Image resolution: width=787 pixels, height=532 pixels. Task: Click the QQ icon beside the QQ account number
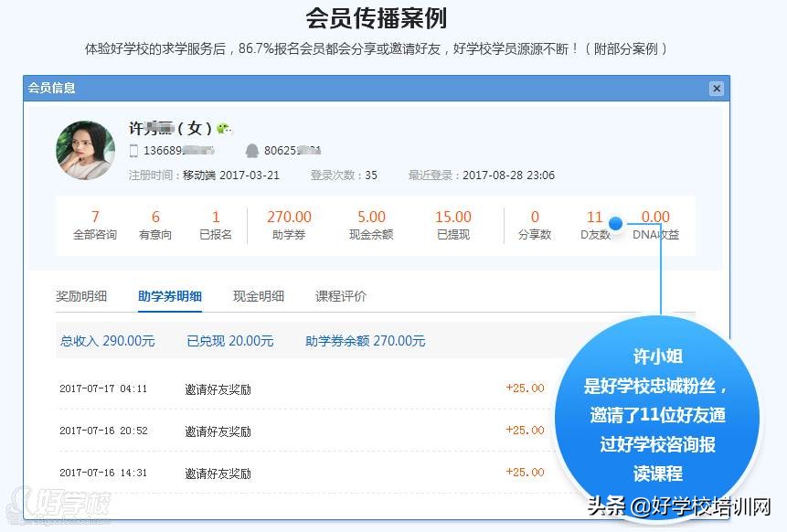coord(250,151)
